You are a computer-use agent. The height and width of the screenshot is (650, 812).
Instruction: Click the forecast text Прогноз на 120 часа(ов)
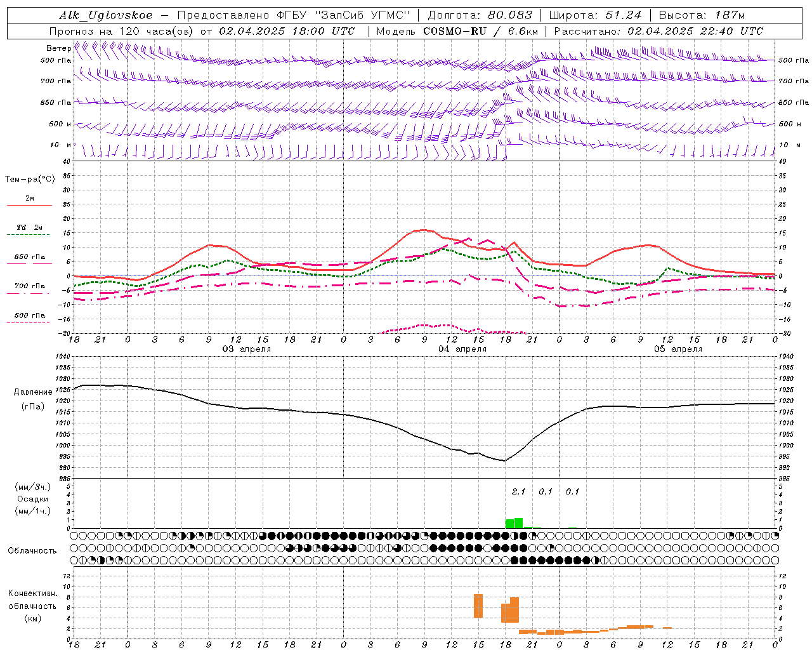click(x=122, y=31)
